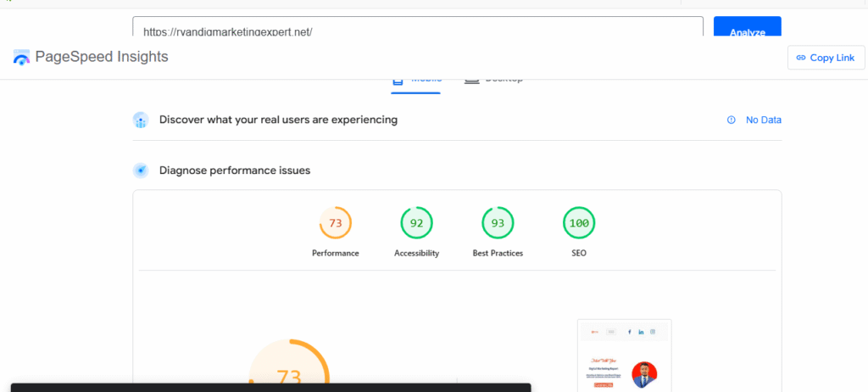Click the URL input field

[418, 26]
